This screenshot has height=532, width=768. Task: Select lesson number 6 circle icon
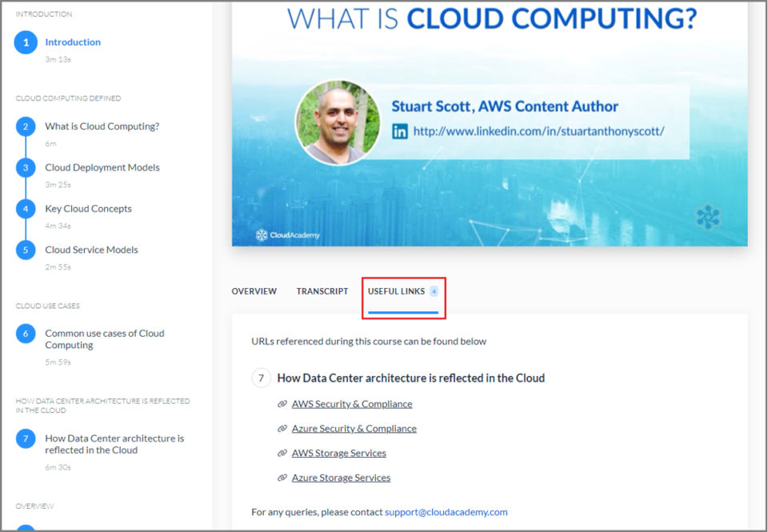click(26, 334)
